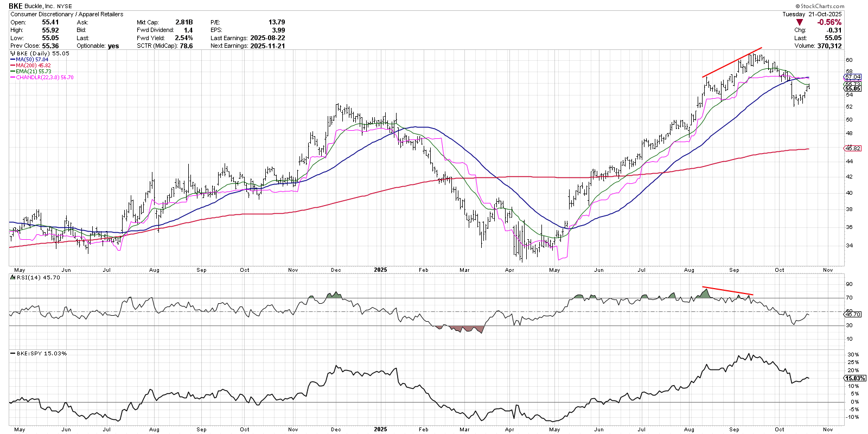Select the green EMA(21) legend entry
The width and height of the screenshot is (868, 434).
[33, 72]
